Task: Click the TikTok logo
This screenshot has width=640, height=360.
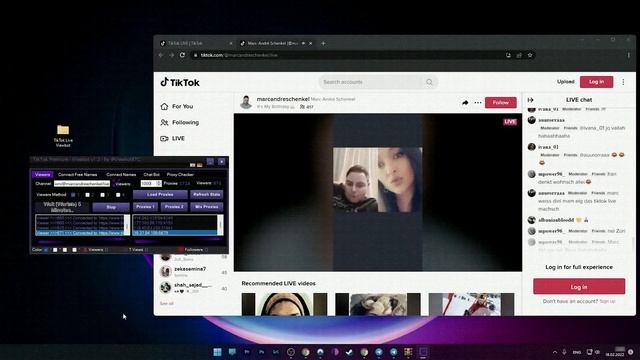Action: coord(180,82)
